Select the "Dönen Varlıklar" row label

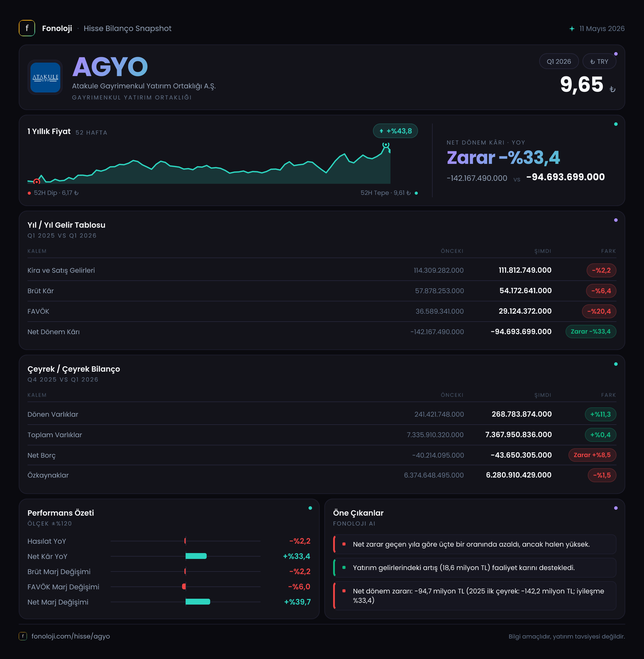point(53,414)
